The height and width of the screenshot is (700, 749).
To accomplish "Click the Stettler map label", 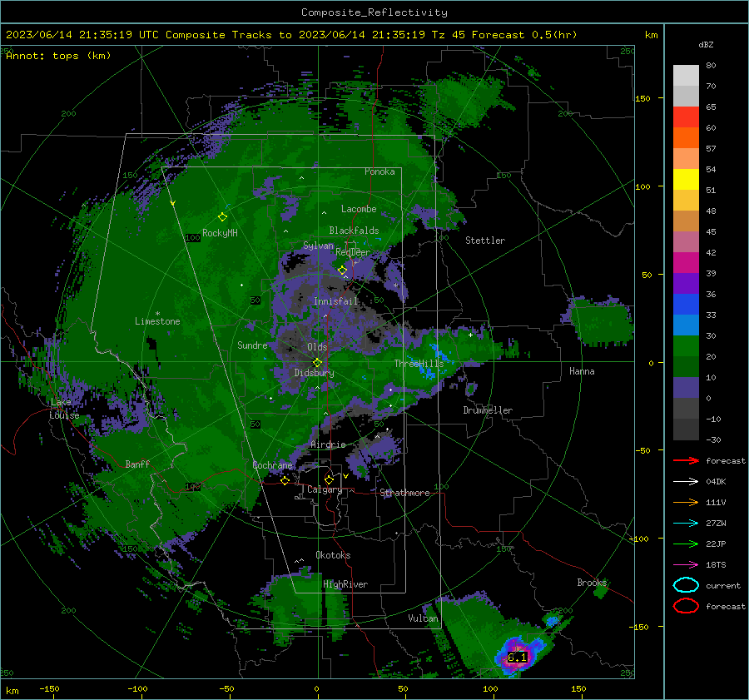I will (x=485, y=241).
